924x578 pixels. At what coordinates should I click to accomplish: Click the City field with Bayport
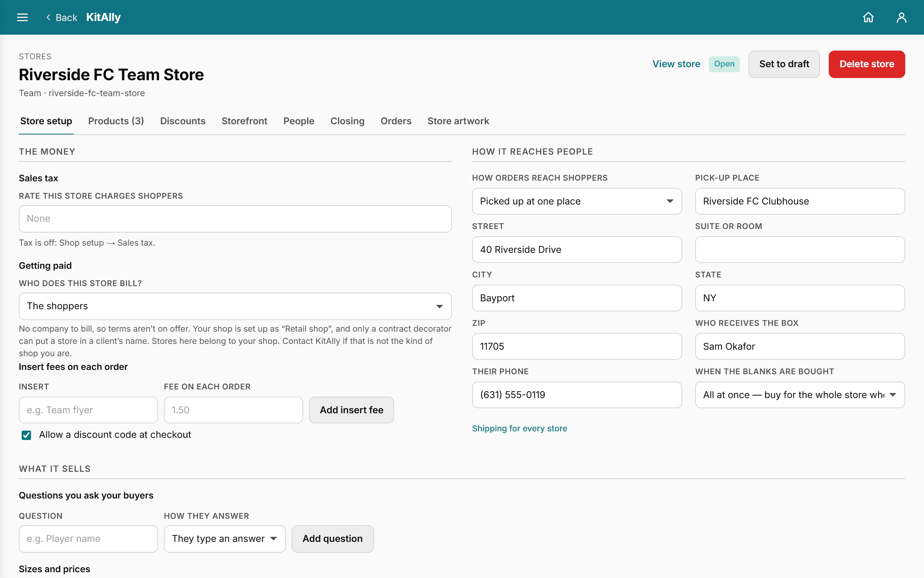click(x=576, y=298)
